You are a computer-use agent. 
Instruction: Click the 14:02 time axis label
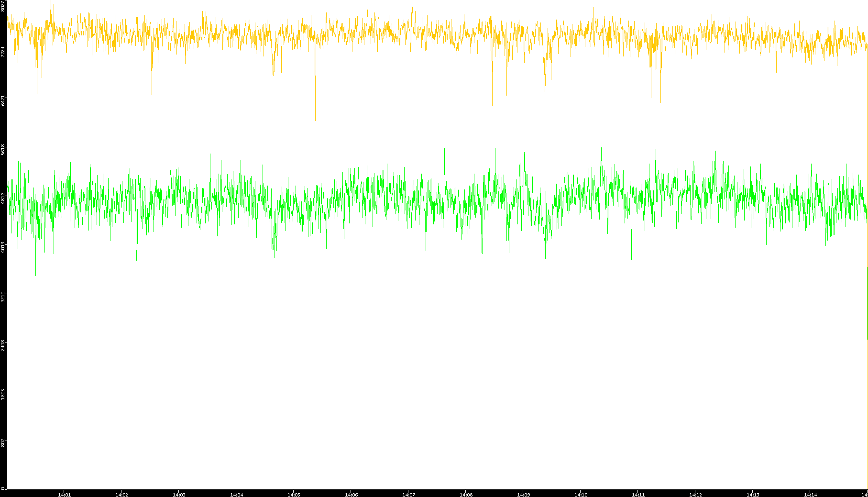[x=121, y=495]
